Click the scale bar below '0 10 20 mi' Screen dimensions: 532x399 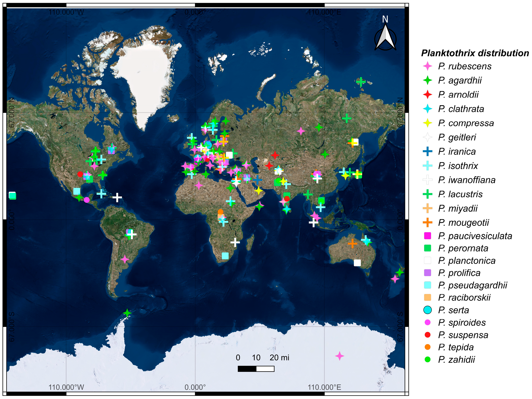(x=256, y=369)
